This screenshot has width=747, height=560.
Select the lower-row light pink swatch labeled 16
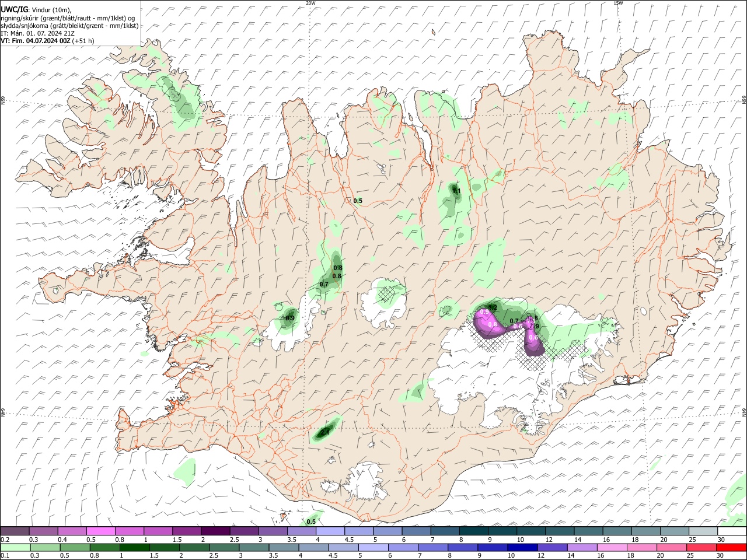[612, 547]
